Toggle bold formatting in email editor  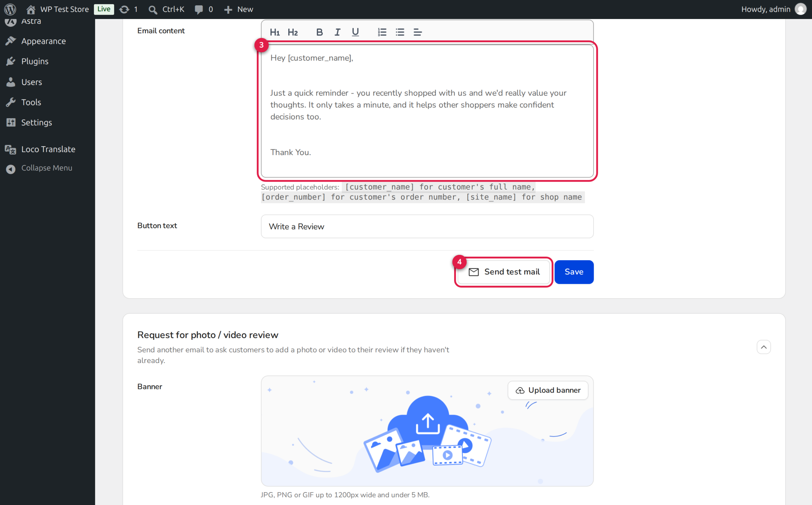pos(319,32)
